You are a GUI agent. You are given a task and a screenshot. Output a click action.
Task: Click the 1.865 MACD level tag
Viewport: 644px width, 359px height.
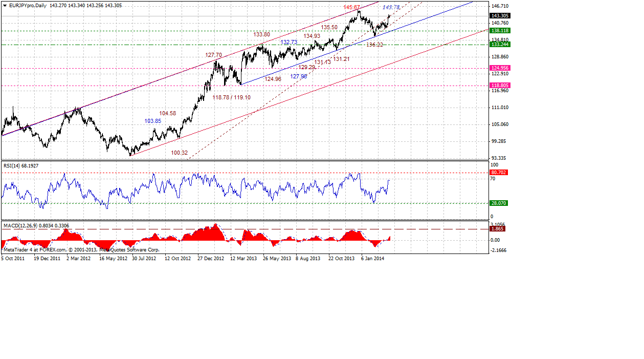pos(499,229)
